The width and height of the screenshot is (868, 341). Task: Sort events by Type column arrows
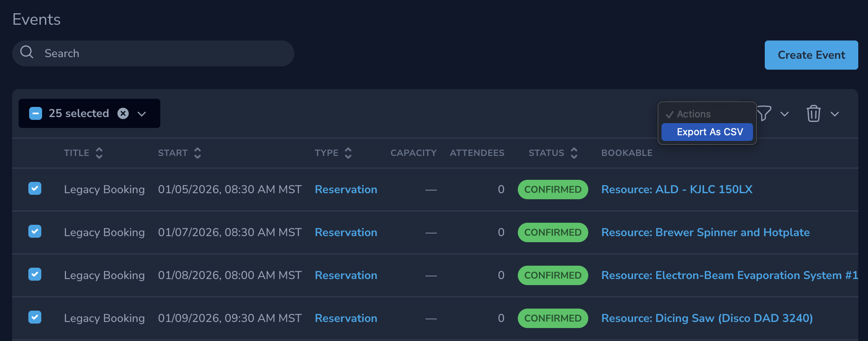[x=348, y=153]
